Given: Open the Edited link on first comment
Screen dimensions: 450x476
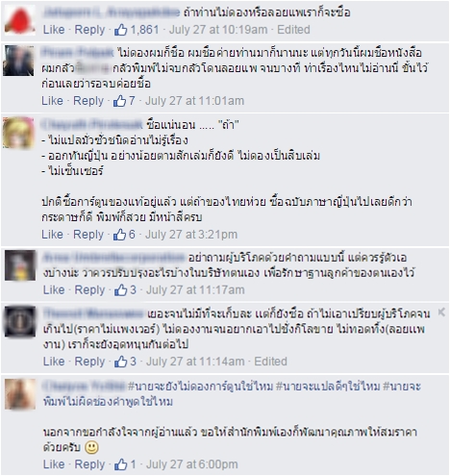Looking at the screenshot, I should [x=293, y=30].
